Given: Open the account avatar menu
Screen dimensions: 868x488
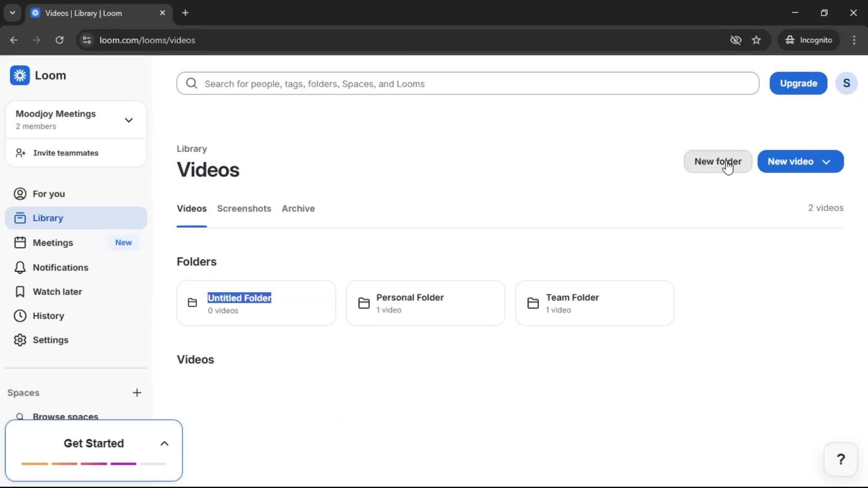Looking at the screenshot, I should click(x=846, y=83).
